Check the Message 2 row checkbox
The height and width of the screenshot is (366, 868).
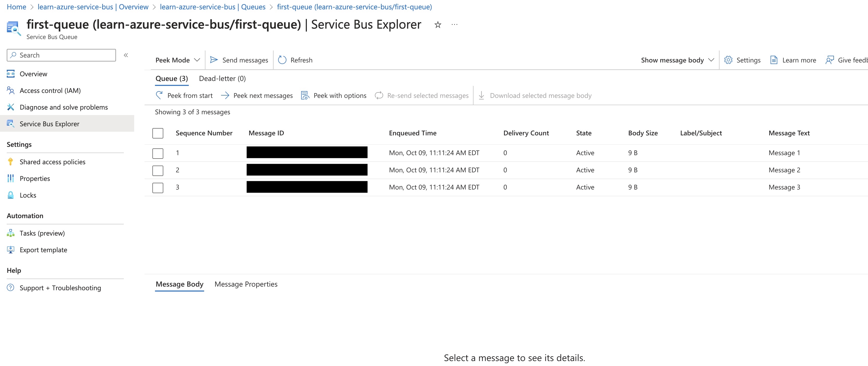pos(158,170)
